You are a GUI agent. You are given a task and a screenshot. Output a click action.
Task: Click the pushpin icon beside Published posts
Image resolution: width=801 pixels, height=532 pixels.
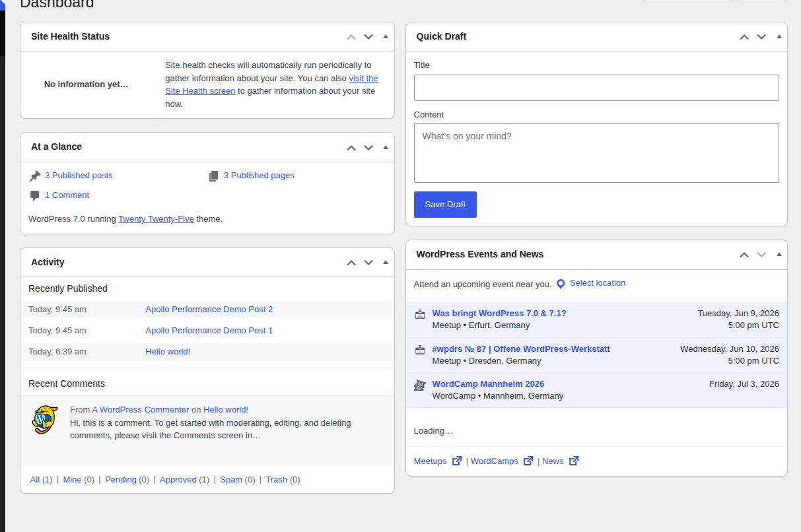point(35,176)
